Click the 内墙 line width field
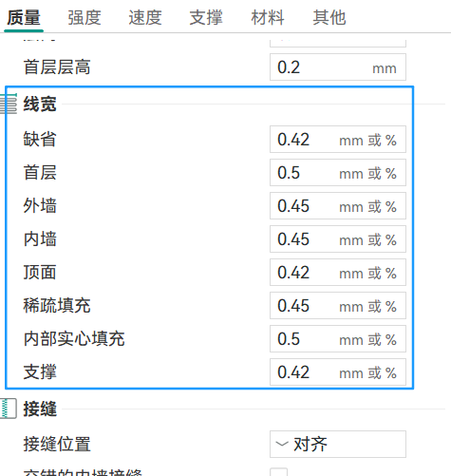Image resolution: width=451 pixels, height=476 pixels. point(338,239)
